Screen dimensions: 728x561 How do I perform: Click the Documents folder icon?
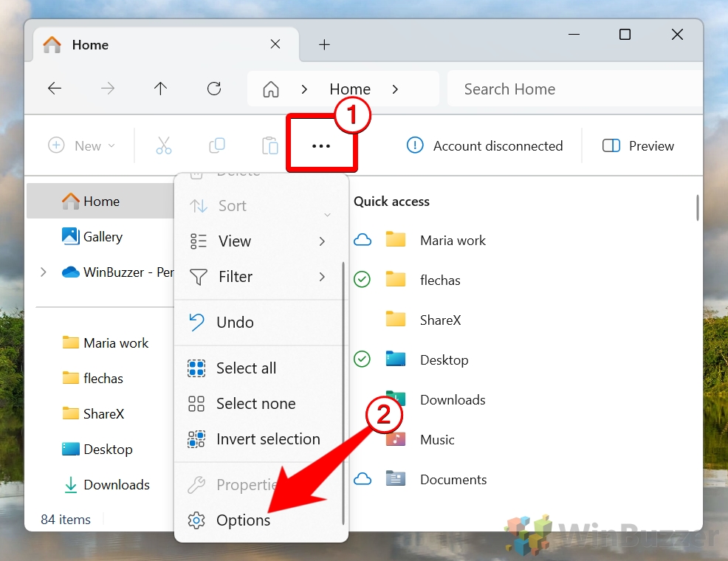pos(396,478)
